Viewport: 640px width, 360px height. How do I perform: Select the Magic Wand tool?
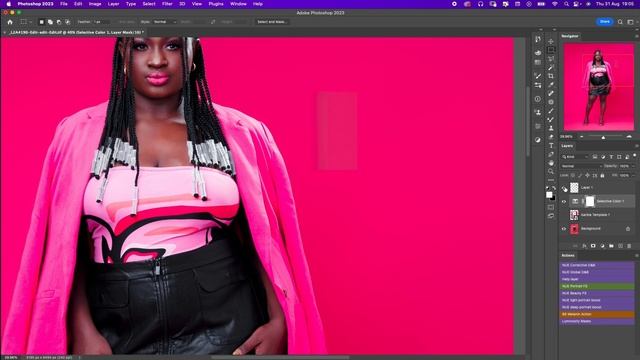(x=551, y=67)
